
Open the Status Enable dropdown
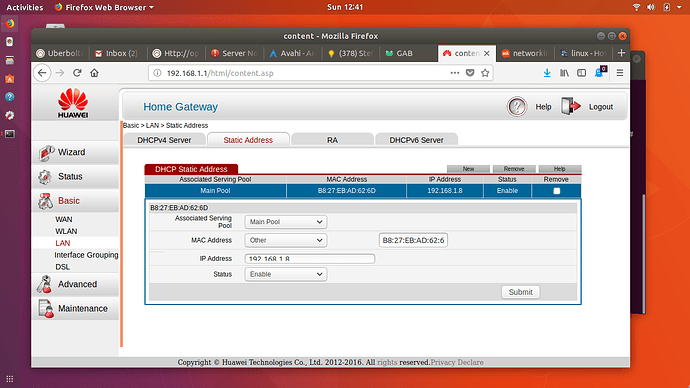tap(286, 274)
